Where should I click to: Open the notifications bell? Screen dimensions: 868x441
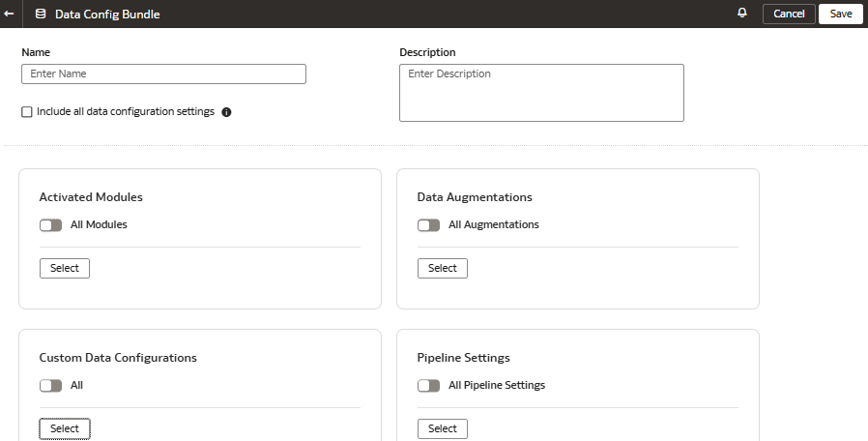click(x=742, y=14)
